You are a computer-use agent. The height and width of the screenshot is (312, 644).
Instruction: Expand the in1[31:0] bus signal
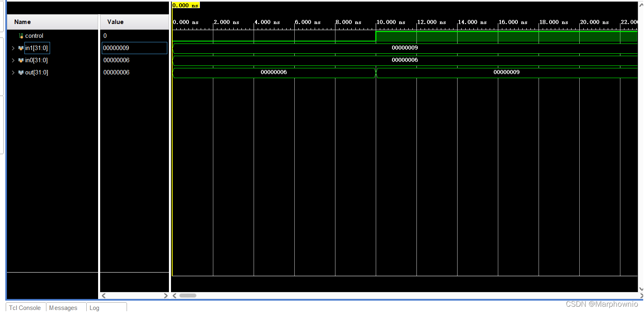click(x=13, y=48)
